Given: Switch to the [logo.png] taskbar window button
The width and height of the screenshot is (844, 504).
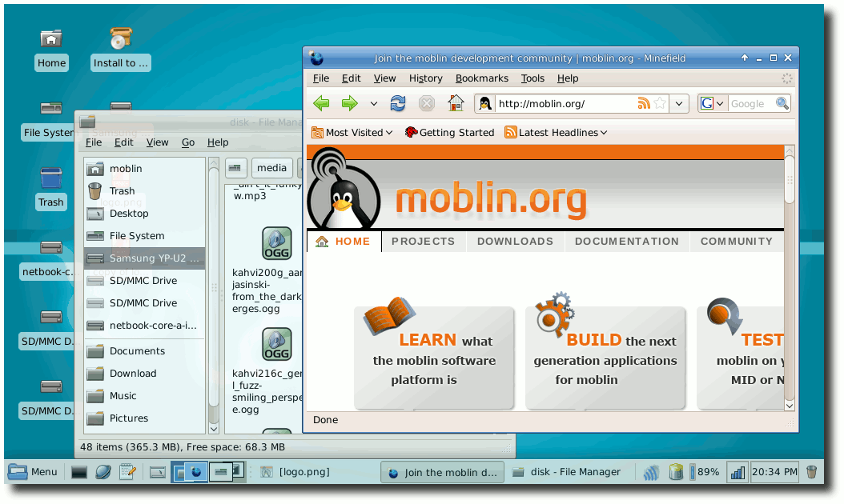Looking at the screenshot, I should click(x=295, y=472).
